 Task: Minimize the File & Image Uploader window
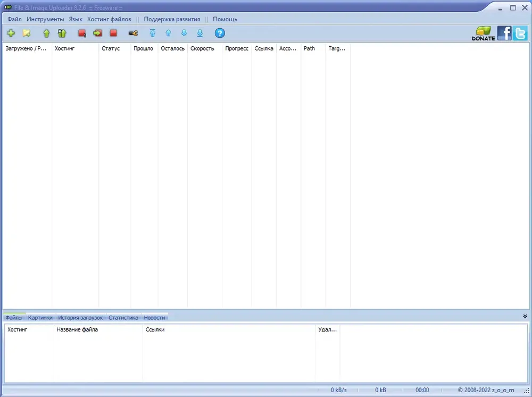point(500,9)
